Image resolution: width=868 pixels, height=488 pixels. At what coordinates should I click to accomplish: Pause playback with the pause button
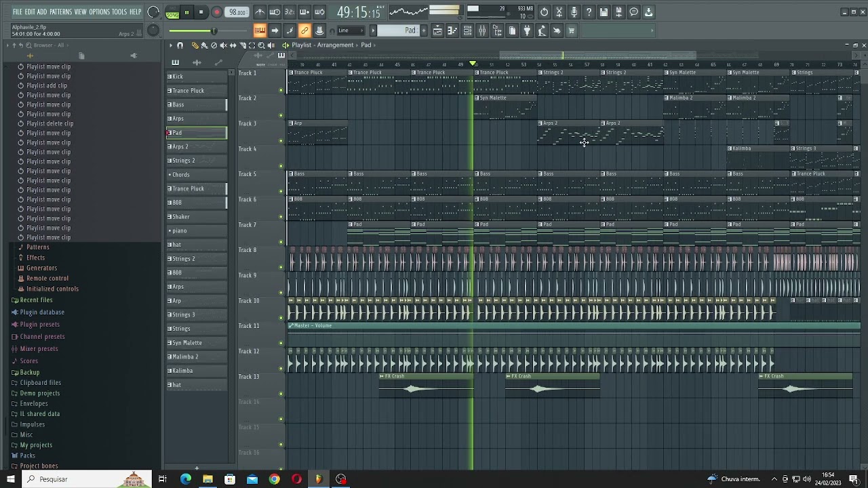click(x=186, y=12)
